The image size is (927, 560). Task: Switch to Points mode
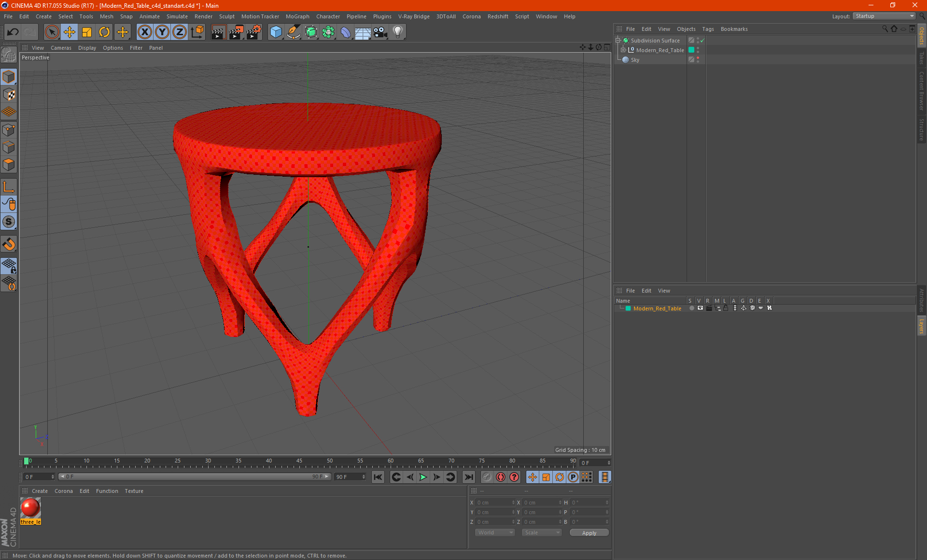(9, 130)
